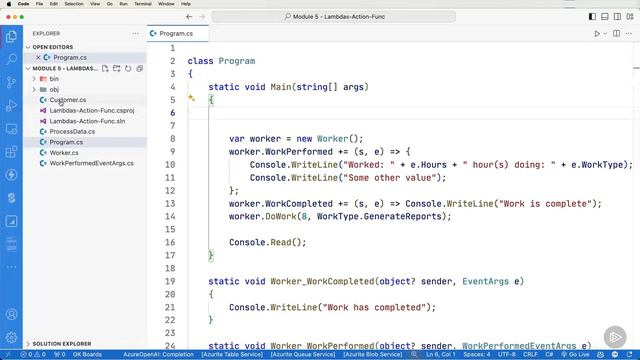
Task: Click Azurite Blob Service status item
Action: coord(372,354)
